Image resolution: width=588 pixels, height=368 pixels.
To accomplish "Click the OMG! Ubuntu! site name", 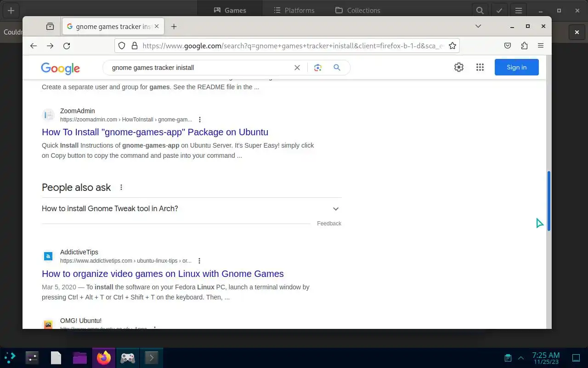I will click(81, 321).
